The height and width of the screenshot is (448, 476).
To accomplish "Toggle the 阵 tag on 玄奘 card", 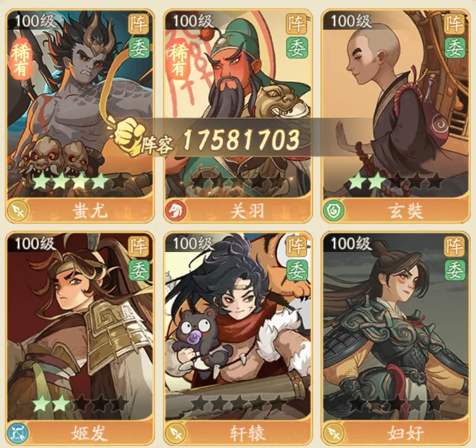I will (x=455, y=24).
